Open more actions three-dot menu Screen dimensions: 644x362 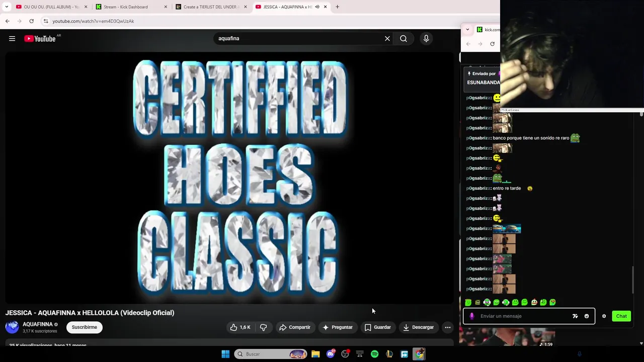[x=448, y=327]
